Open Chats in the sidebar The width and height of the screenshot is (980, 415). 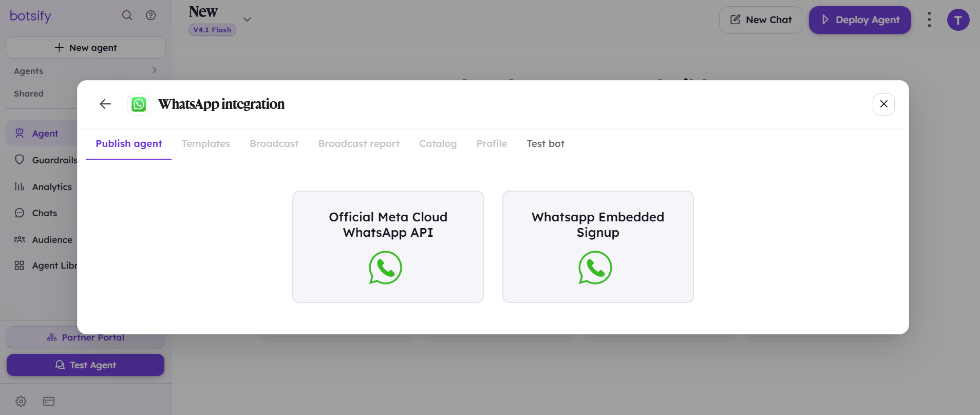[45, 213]
